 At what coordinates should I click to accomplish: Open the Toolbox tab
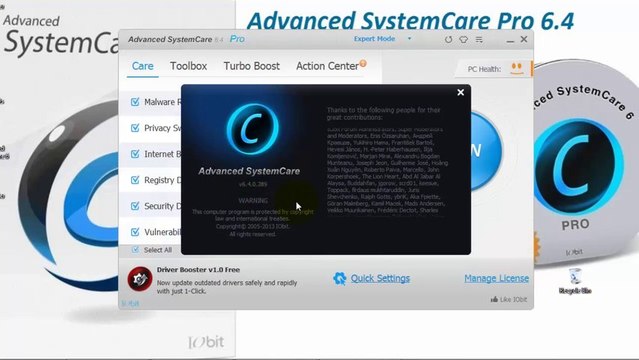188,66
